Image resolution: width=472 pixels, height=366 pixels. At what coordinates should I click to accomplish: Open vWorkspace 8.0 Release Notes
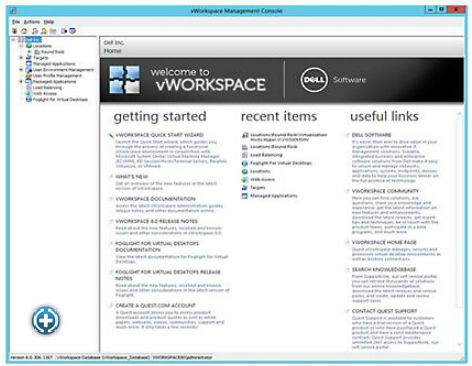157,221
